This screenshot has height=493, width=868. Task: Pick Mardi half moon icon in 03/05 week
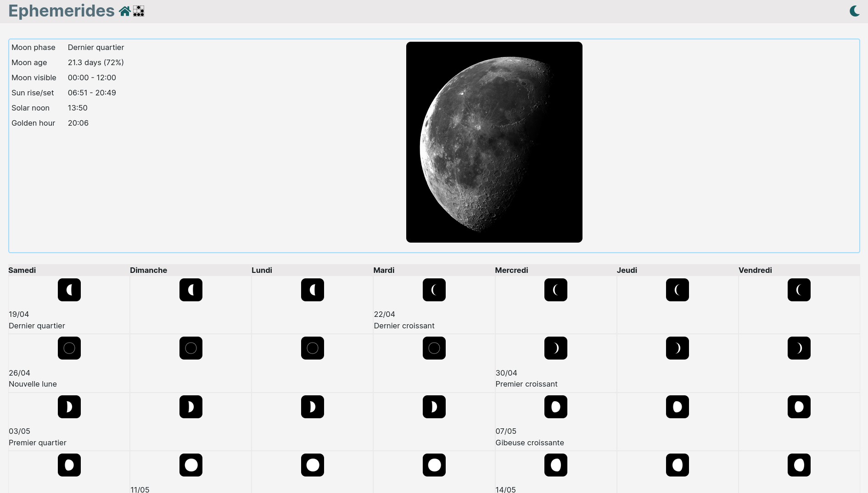tap(434, 407)
